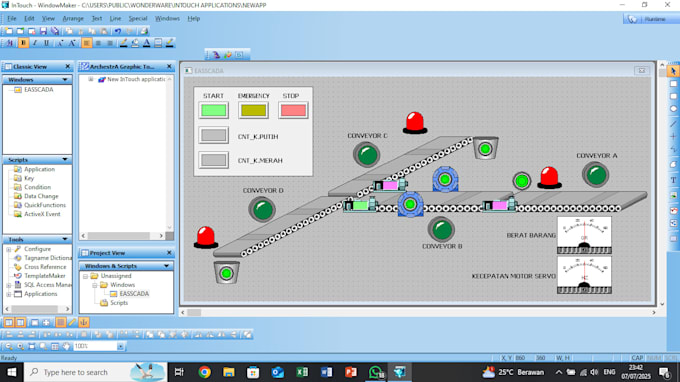Open the File menu
This screenshot has width=680, height=382.
coord(12,18)
